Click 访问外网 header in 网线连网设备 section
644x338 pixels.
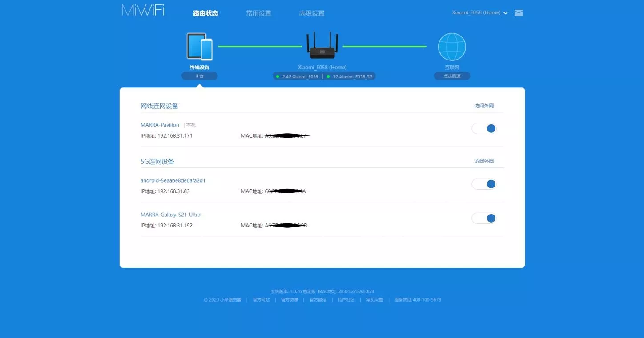pyautogui.click(x=484, y=106)
